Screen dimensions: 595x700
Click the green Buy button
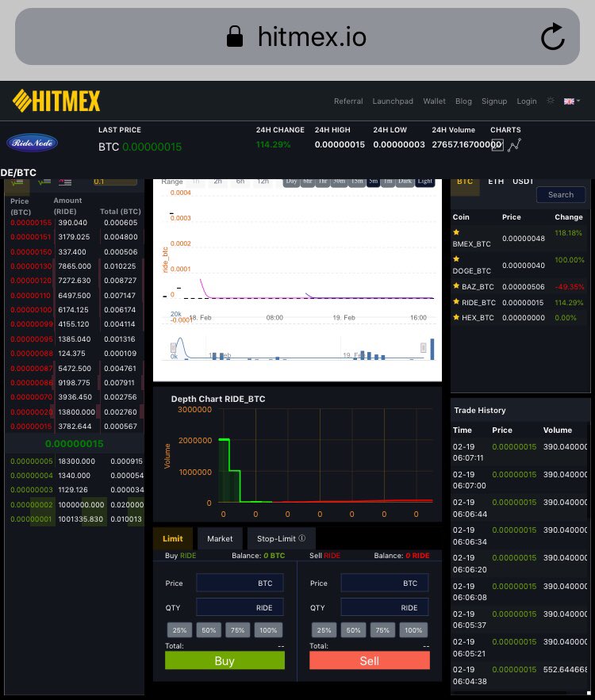(x=225, y=660)
